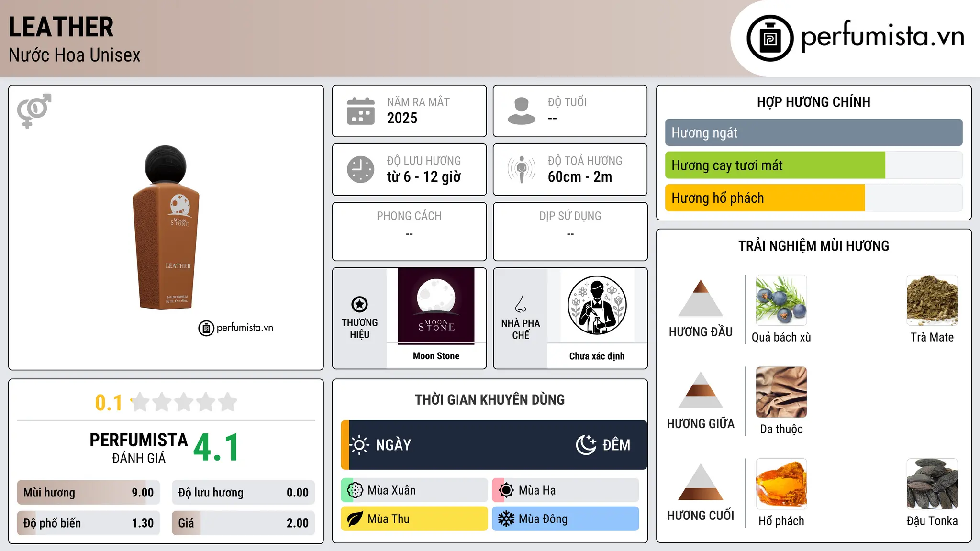The height and width of the screenshot is (551, 980).
Task: Select the Mùa Thu season bar
Action: [414, 519]
